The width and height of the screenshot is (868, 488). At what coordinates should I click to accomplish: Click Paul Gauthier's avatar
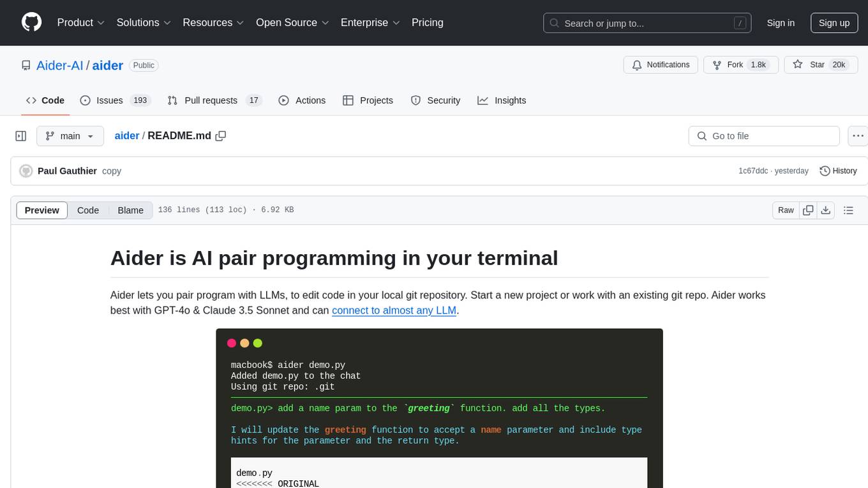tap(26, 171)
